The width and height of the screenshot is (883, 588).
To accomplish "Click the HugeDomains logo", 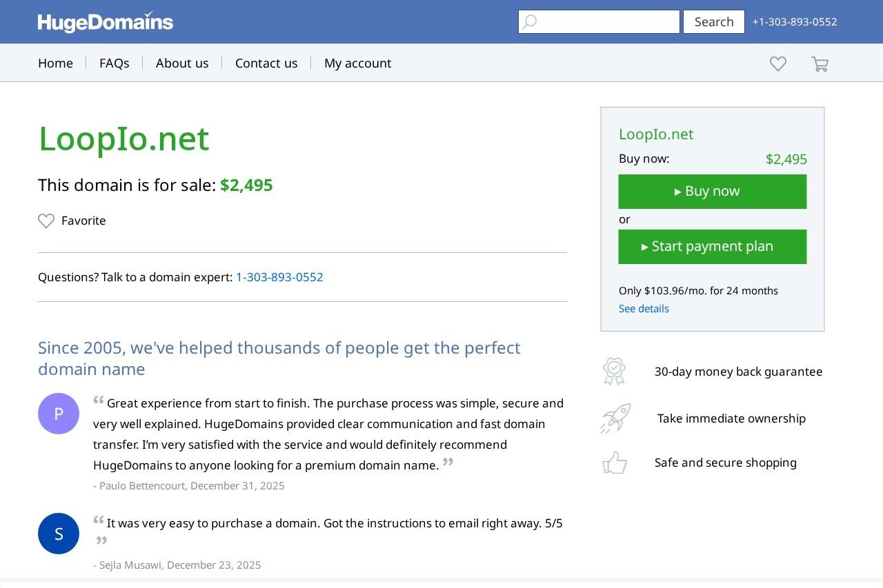I will (106, 22).
